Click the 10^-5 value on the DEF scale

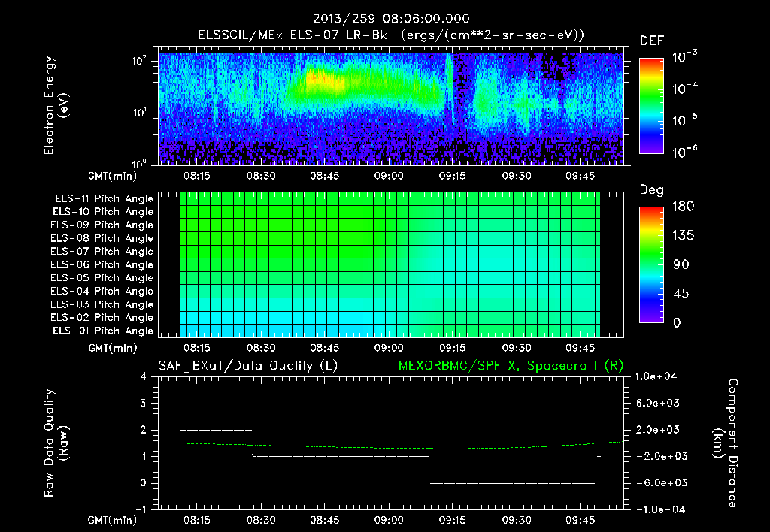684,119
